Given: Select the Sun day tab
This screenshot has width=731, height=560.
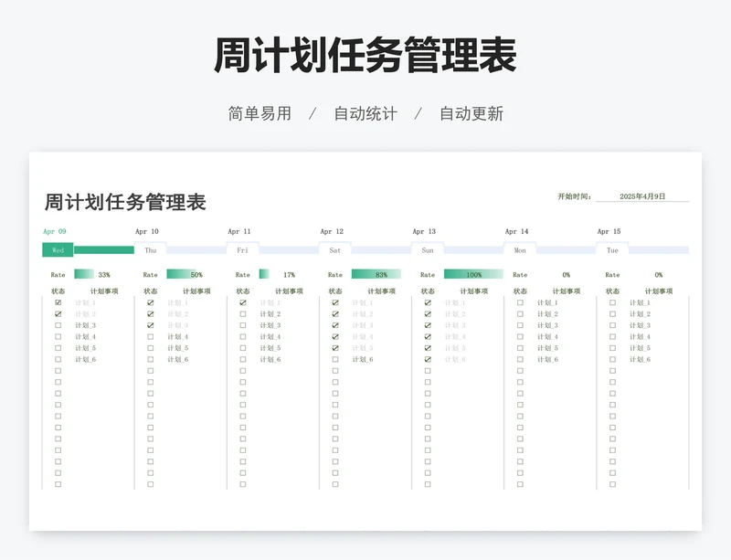Looking at the screenshot, I should point(428,250).
